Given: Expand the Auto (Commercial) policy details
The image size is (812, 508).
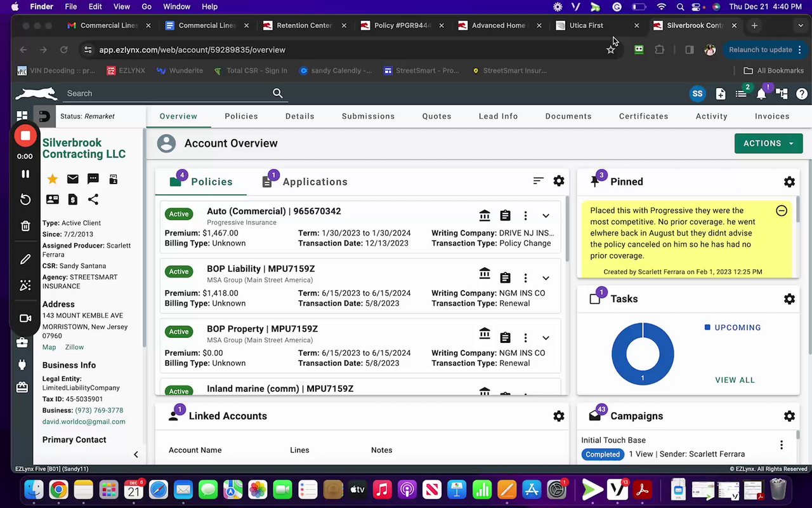Looking at the screenshot, I should (546, 216).
